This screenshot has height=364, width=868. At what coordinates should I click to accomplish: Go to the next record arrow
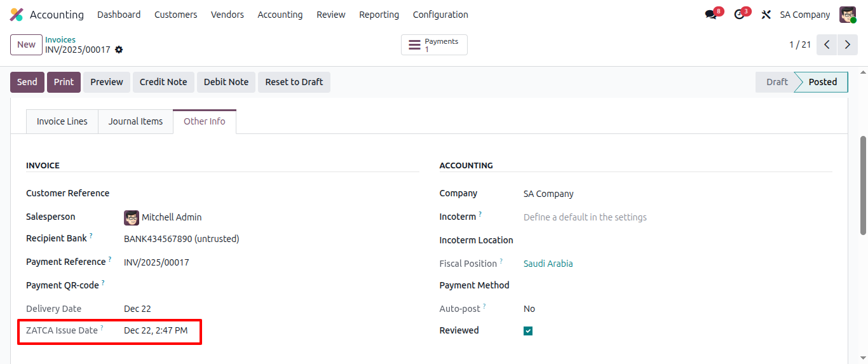[848, 44]
